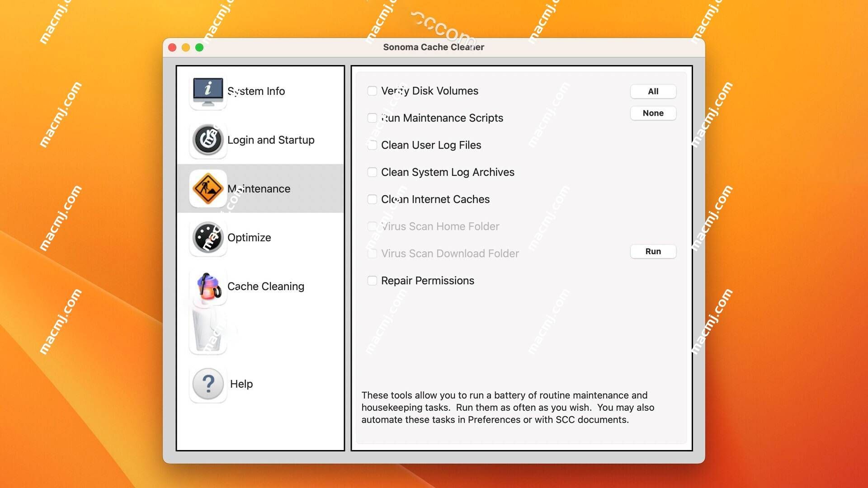Viewport: 868px width, 488px height.
Task: Click the None button
Action: (x=653, y=113)
